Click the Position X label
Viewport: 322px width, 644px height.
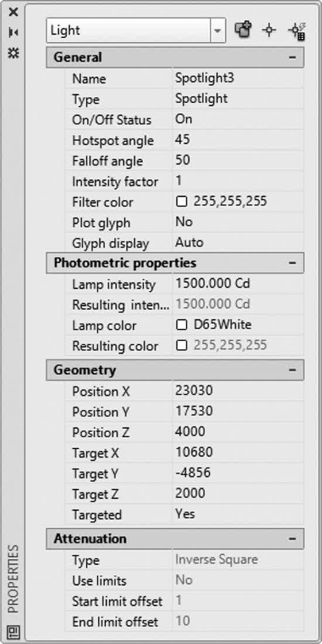click(x=101, y=391)
